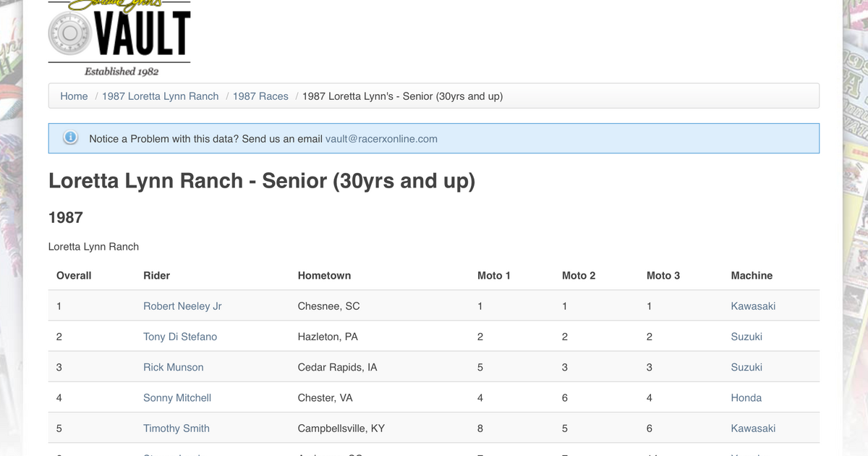Select rider Rick Munson
Viewport: 868px width, 456px height.
pyautogui.click(x=173, y=367)
